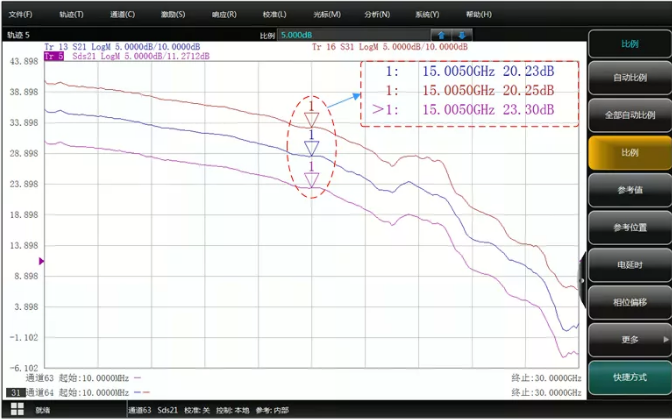Click the 轨迹 5 title label

click(x=18, y=35)
